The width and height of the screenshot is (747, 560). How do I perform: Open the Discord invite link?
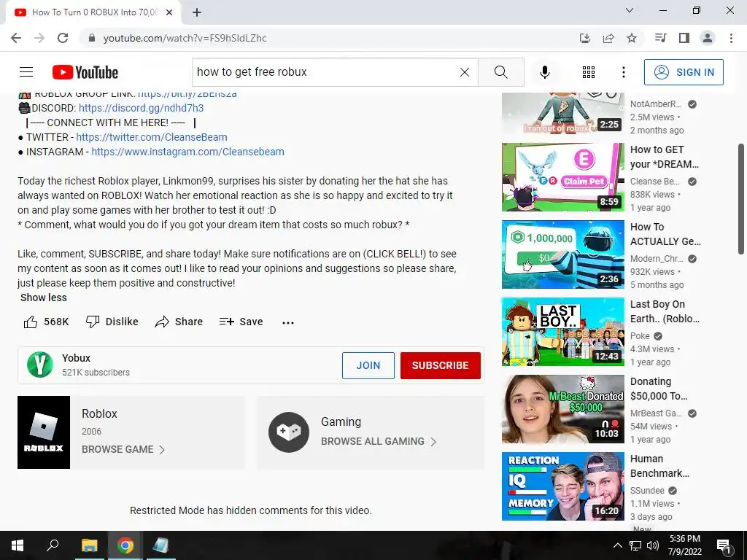tap(141, 108)
